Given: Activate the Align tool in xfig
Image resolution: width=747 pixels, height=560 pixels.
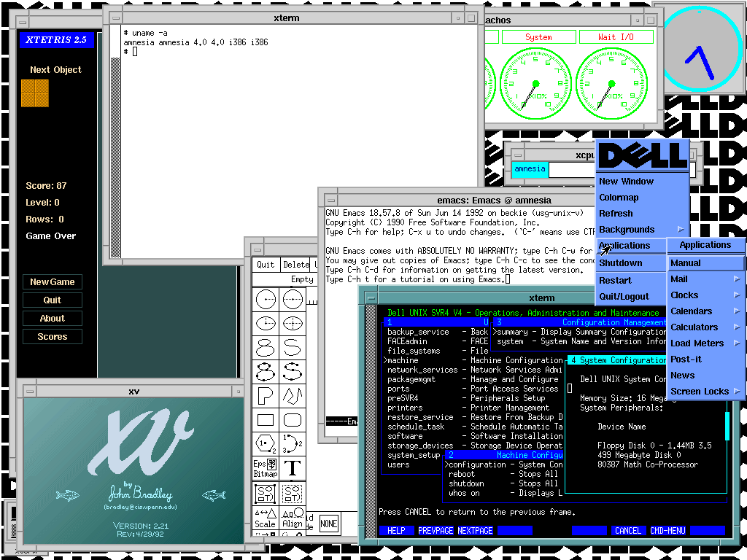Looking at the screenshot, I should point(292,518).
